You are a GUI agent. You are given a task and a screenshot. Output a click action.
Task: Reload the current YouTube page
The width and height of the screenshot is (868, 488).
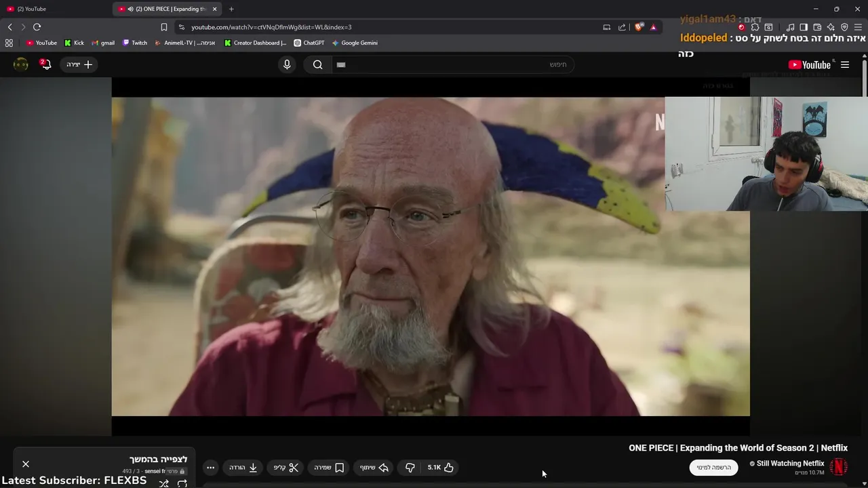(37, 27)
